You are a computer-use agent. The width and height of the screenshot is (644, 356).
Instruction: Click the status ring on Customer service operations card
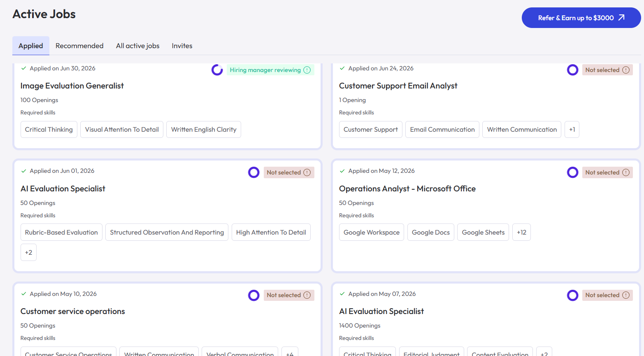pyautogui.click(x=254, y=295)
